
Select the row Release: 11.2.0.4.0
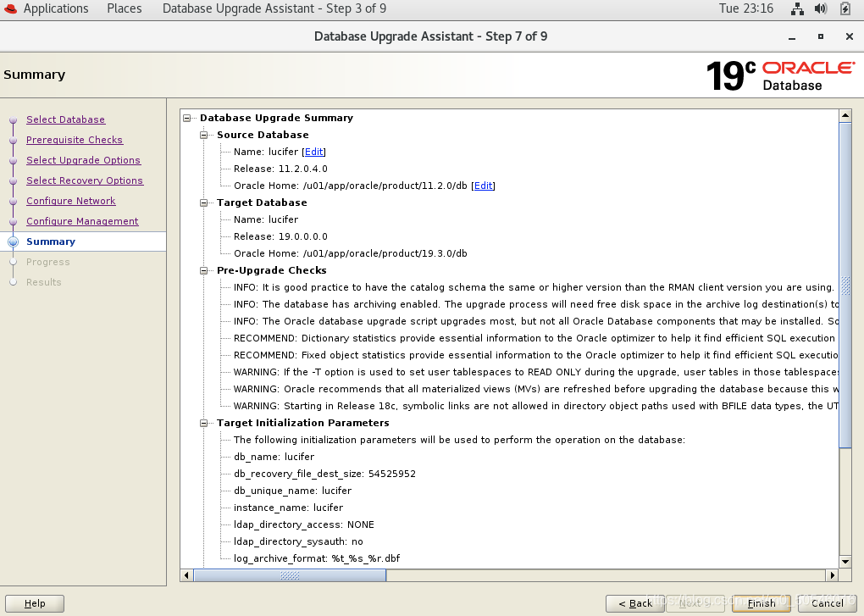(280, 169)
